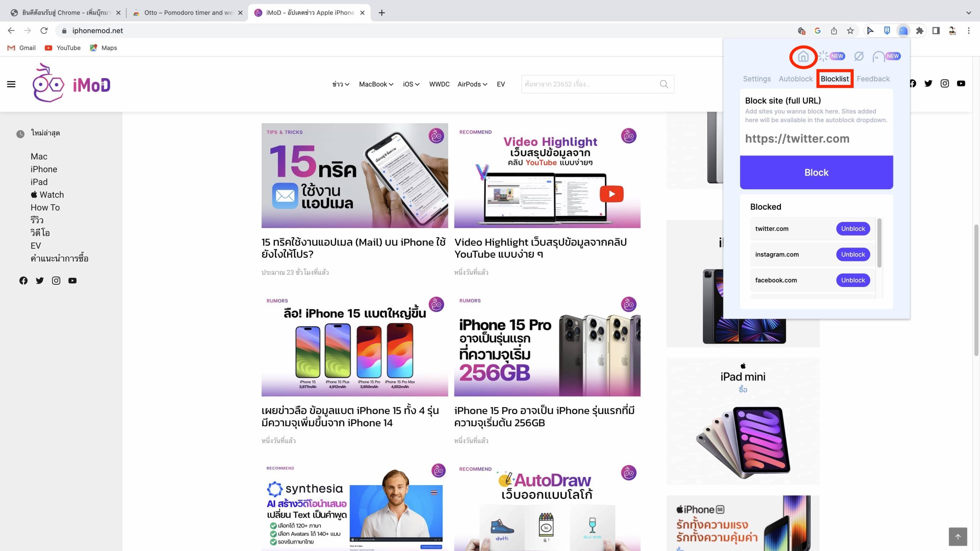Click the Pomodoro timer loading icon
This screenshot has width=980, height=551.
point(823,56)
